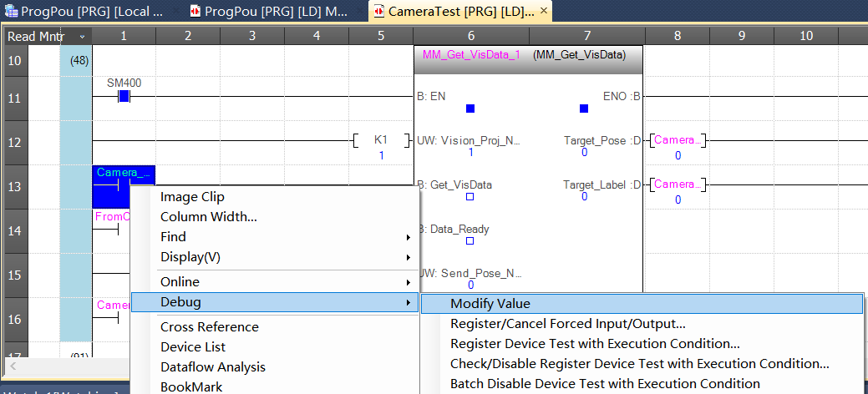
Task: Click the Get_VisData input indicator square
Action: click(x=470, y=197)
